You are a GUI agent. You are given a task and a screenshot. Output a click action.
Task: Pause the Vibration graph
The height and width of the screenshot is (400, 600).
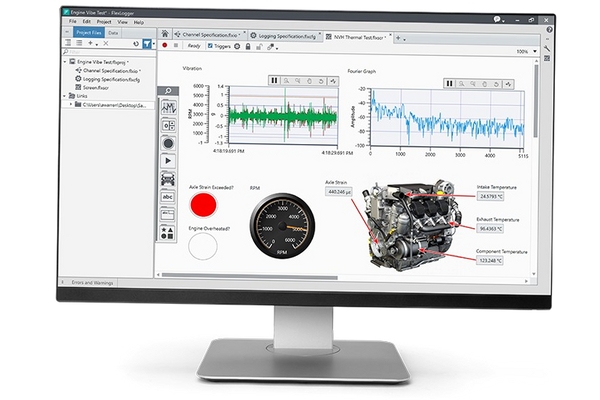(274, 80)
